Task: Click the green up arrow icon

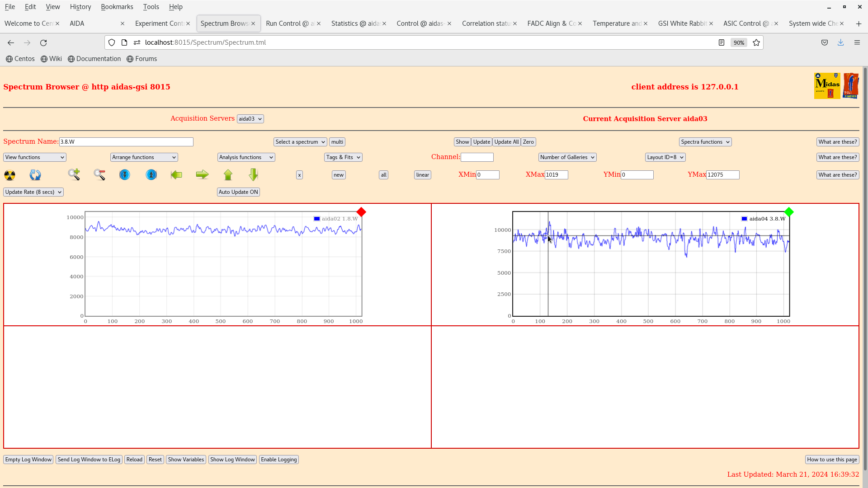Action: 228,175
